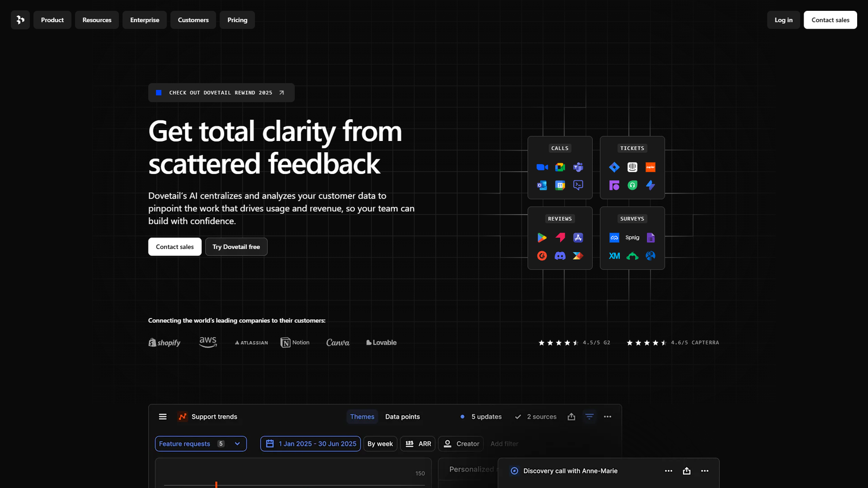Click the share icon on Discovery call card
868x488 pixels.
687,471
